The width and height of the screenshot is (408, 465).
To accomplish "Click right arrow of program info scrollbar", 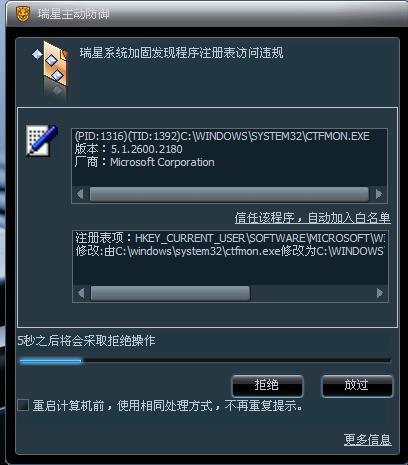I will click(379, 194).
